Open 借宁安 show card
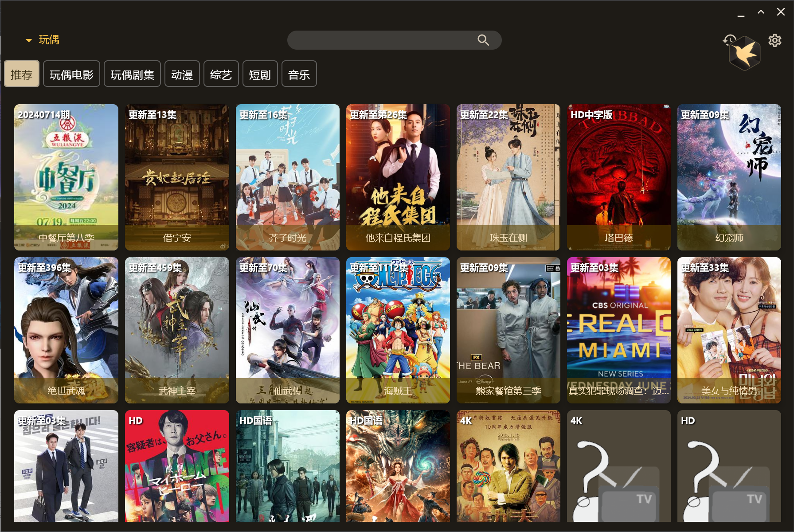794x532 pixels. 177,177
